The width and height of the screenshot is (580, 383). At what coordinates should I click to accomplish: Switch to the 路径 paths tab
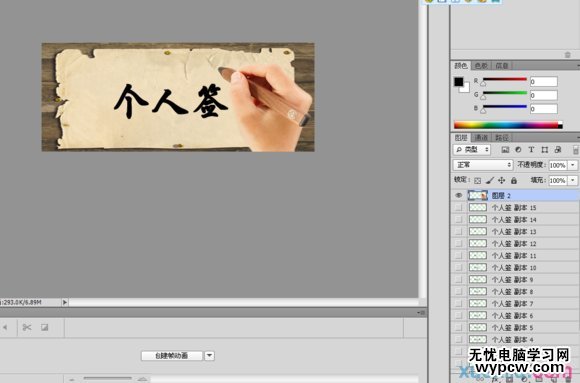point(502,138)
